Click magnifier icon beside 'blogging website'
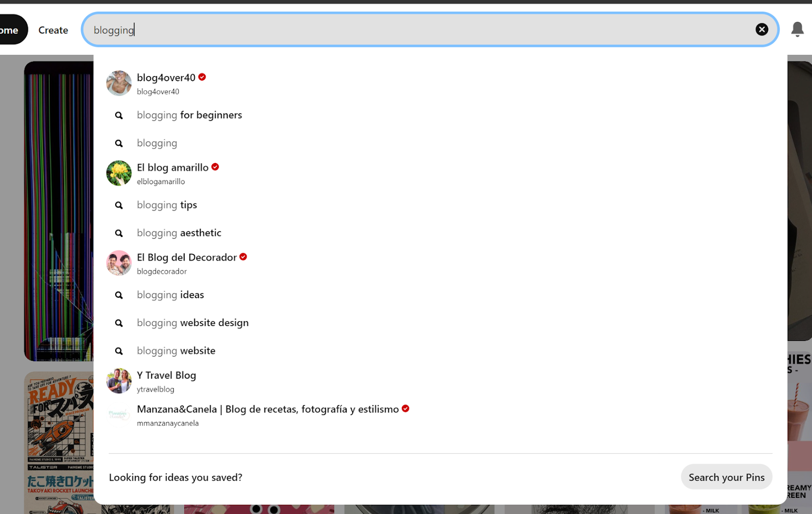Viewport: 812px width, 514px height. point(119,351)
